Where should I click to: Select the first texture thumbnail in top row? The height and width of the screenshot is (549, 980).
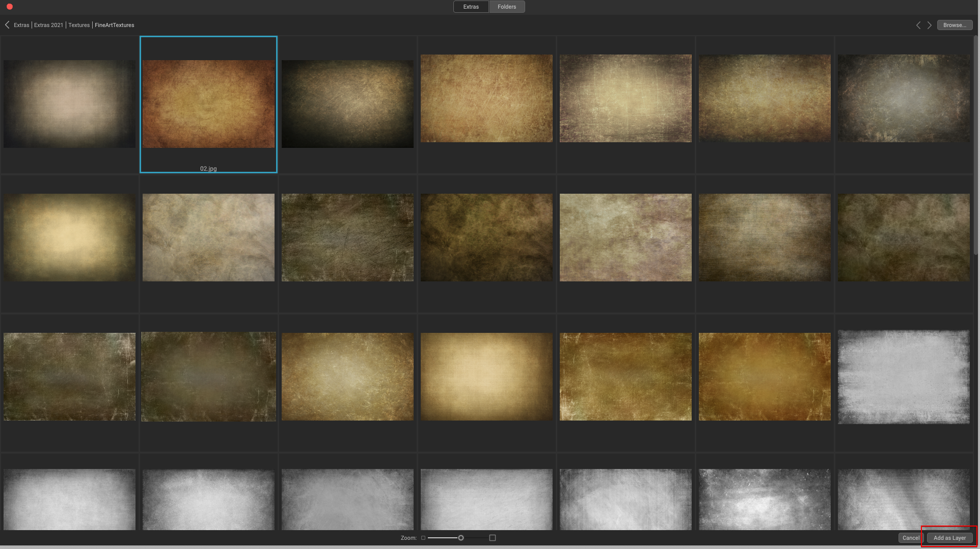(69, 104)
